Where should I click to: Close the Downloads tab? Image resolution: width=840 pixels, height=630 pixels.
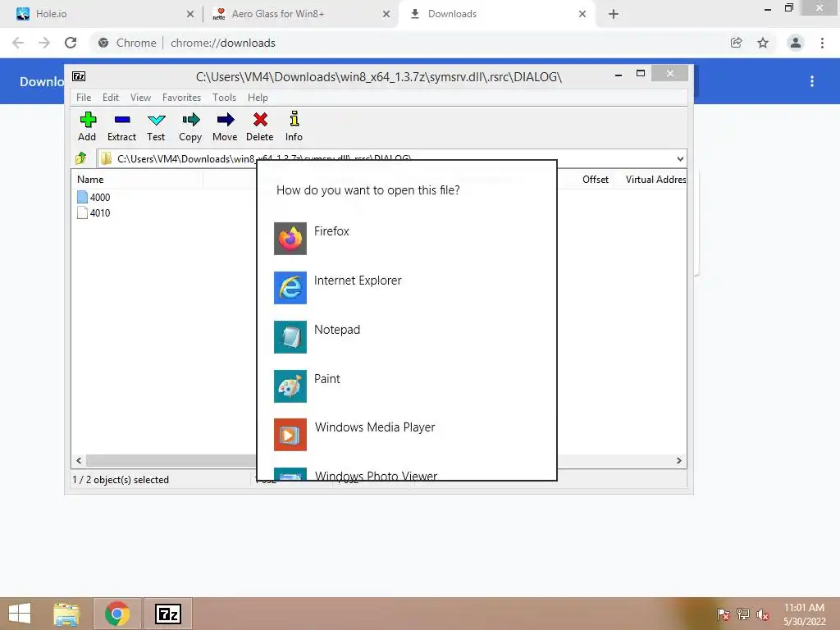pos(582,14)
